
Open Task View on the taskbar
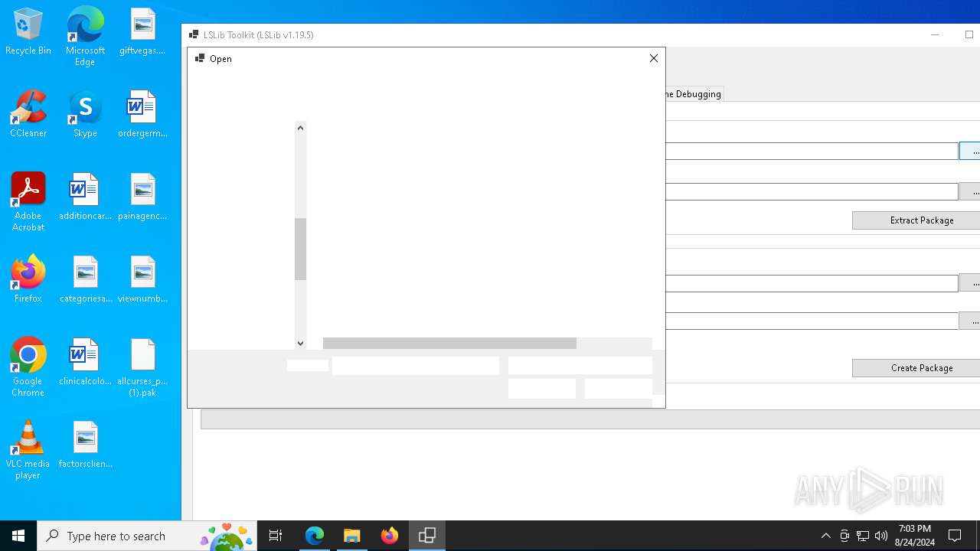(276, 536)
